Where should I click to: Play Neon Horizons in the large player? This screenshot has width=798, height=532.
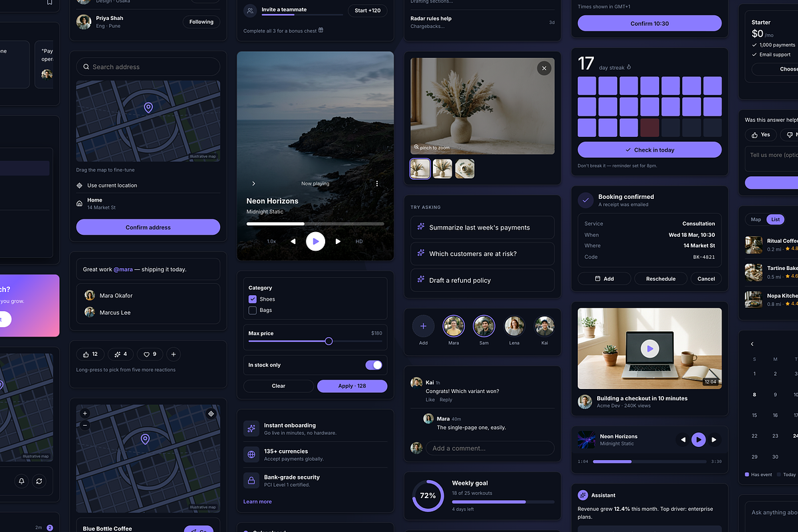coord(316,241)
